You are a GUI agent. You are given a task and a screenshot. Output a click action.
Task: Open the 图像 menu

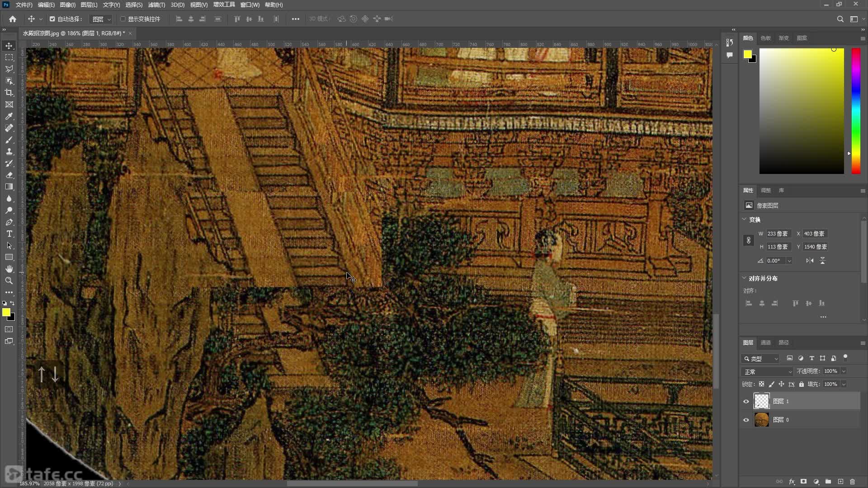point(67,5)
